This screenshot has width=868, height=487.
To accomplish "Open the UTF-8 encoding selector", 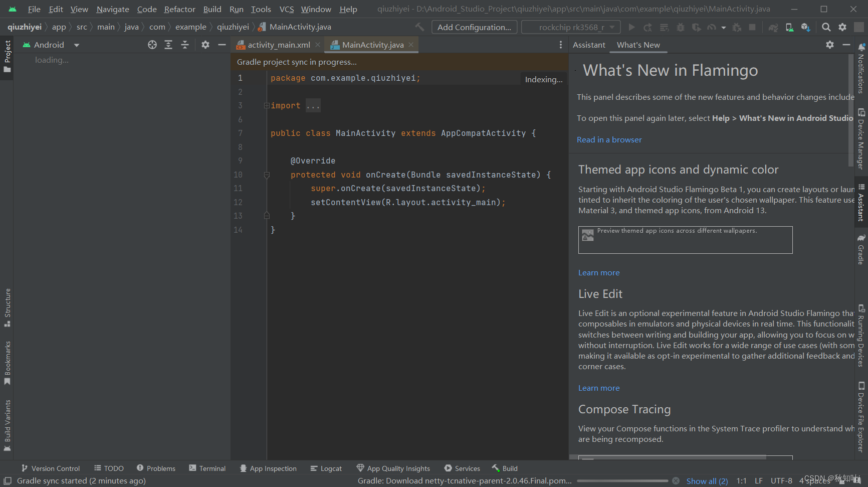I will point(781,481).
